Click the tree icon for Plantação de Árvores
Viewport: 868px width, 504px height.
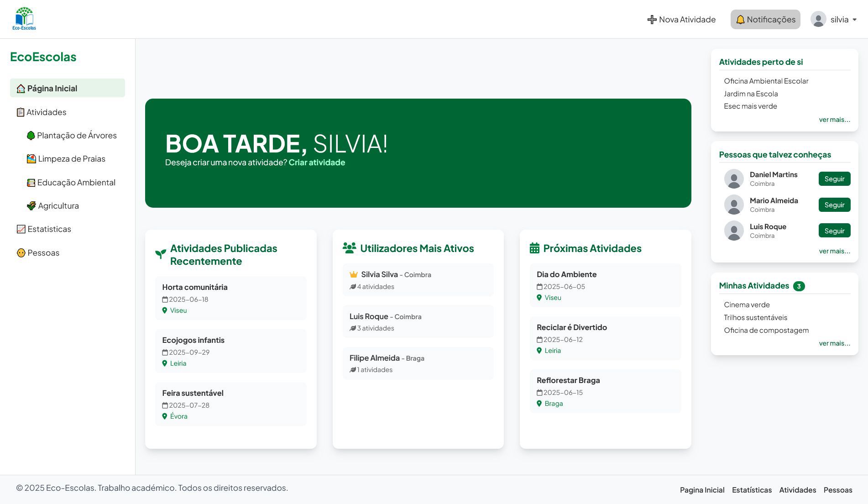click(x=31, y=136)
